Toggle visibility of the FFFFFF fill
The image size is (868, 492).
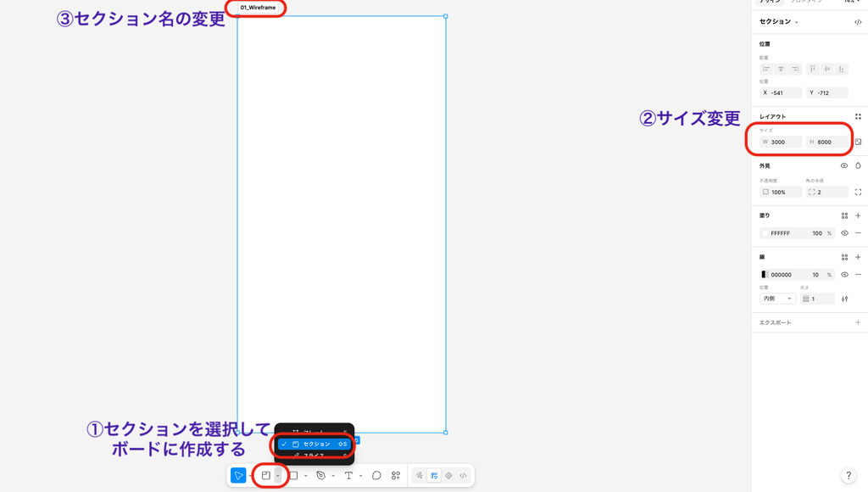click(x=845, y=233)
